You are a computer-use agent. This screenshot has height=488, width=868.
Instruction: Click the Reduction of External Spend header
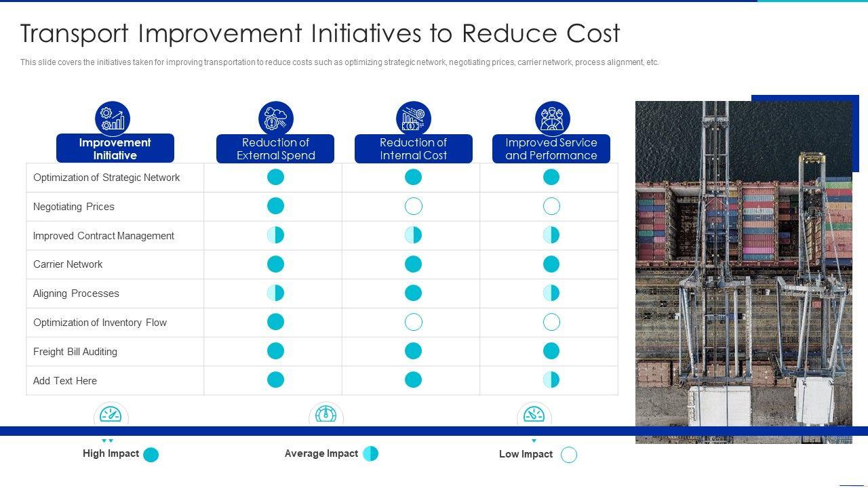click(275, 149)
